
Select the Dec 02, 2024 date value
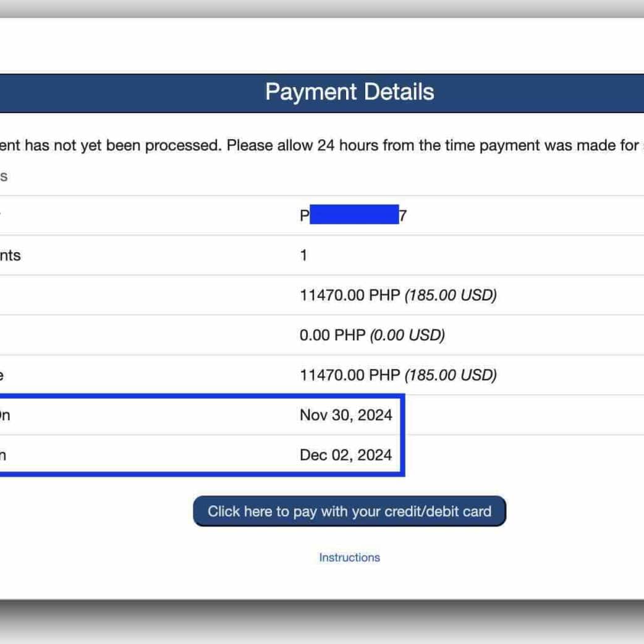pos(345,455)
